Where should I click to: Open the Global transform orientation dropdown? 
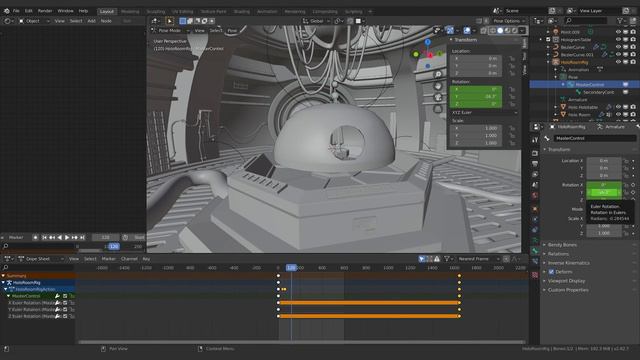click(317, 21)
